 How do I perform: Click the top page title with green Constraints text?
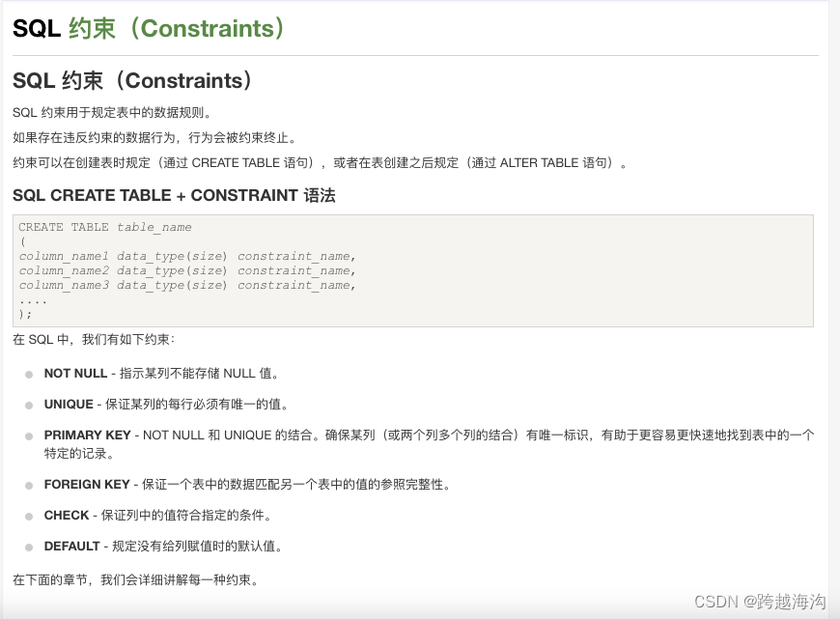150,28
